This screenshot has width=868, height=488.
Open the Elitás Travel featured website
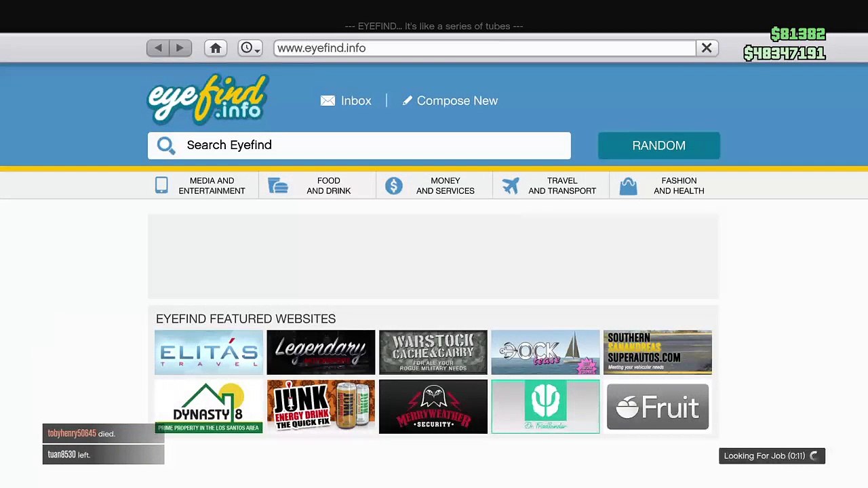pos(209,352)
